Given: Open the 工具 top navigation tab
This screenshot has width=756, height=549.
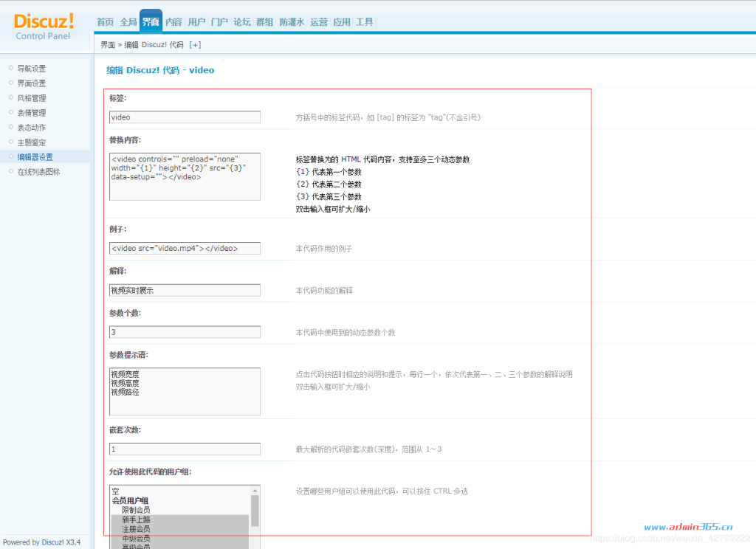Looking at the screenshot, I should (365, 21).
